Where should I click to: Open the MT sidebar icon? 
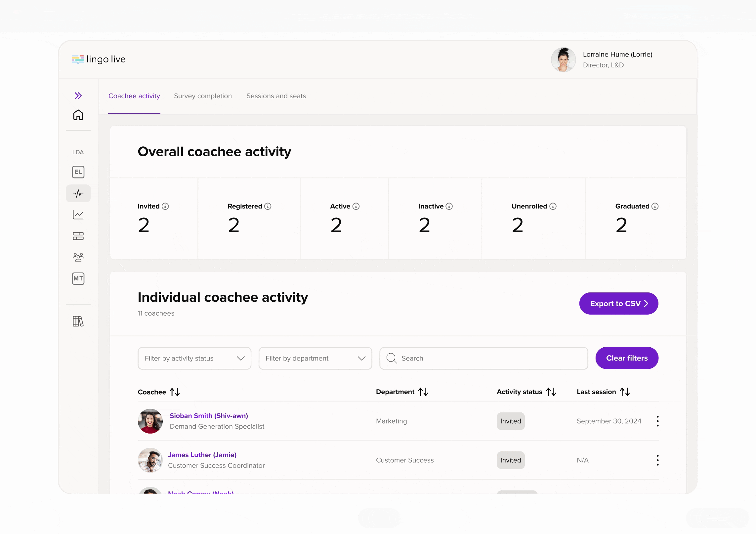(78, 279)
